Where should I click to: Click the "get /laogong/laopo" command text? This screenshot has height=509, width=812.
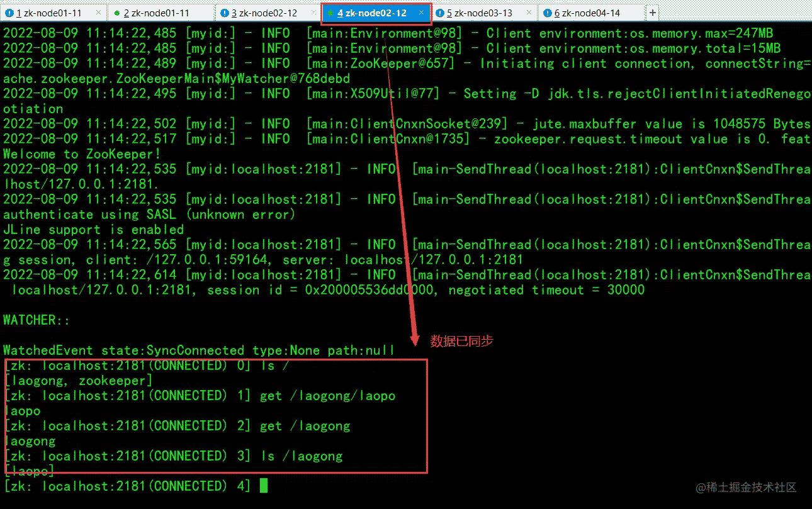(x=328, y=396)
